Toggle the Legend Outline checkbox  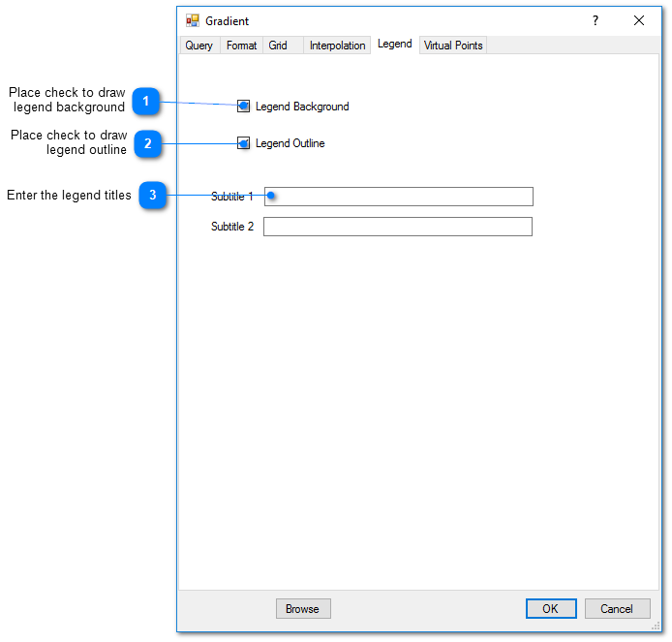[244, 143]
